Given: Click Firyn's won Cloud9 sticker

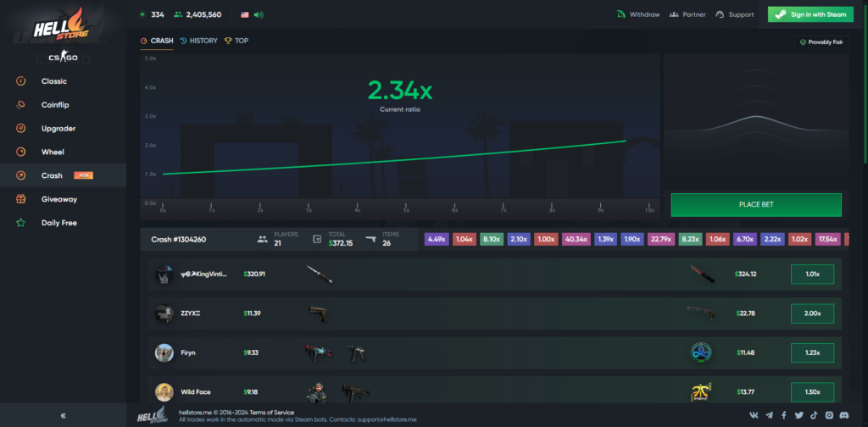Looking at the screenshot, I should (x=701, y=352).
